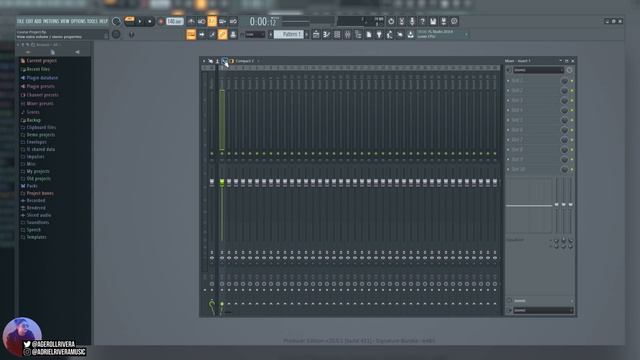The width and height of the screenshot is (640, 360).
Task: Open the ADD menu
Action: click(x=38, y=21)
